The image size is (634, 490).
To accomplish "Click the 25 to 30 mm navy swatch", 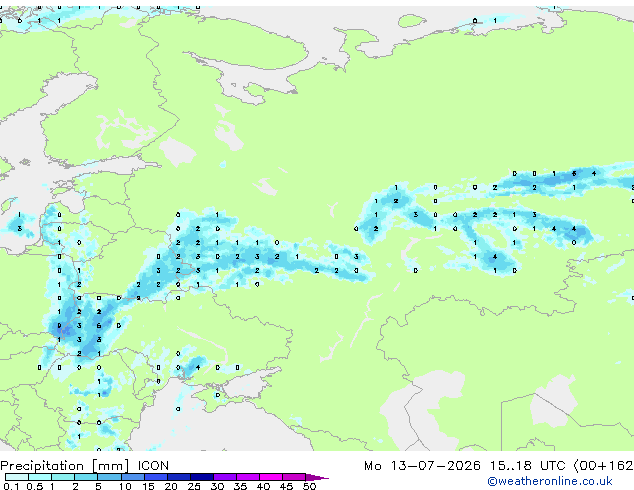I will (x=201, y=477).
